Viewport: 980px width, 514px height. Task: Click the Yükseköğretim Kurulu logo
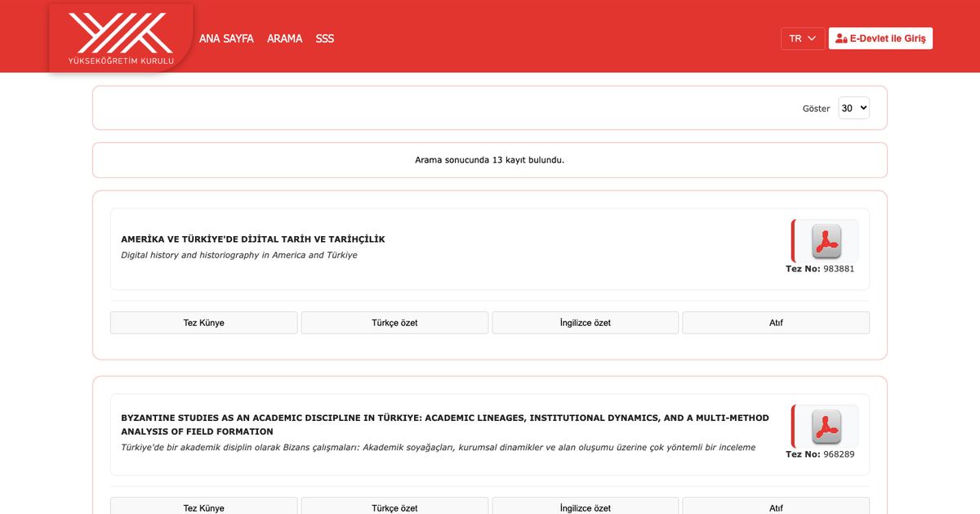coord(121,38)
